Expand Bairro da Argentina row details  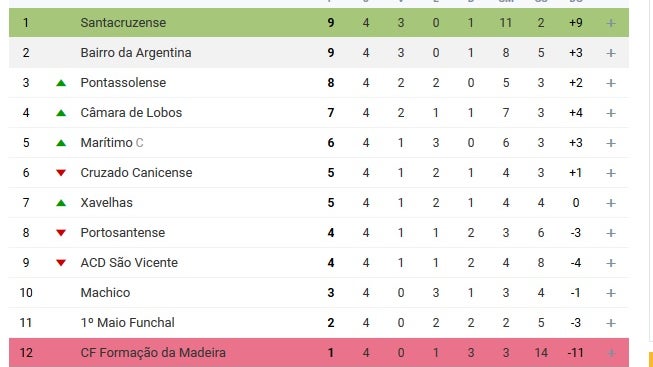coord(611,53)
